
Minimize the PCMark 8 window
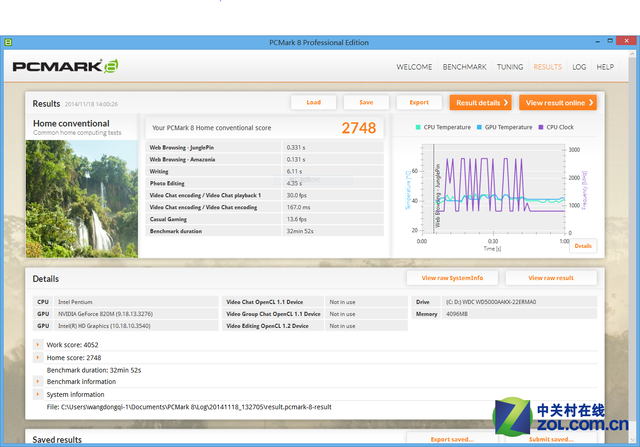[x=598, y=41]
